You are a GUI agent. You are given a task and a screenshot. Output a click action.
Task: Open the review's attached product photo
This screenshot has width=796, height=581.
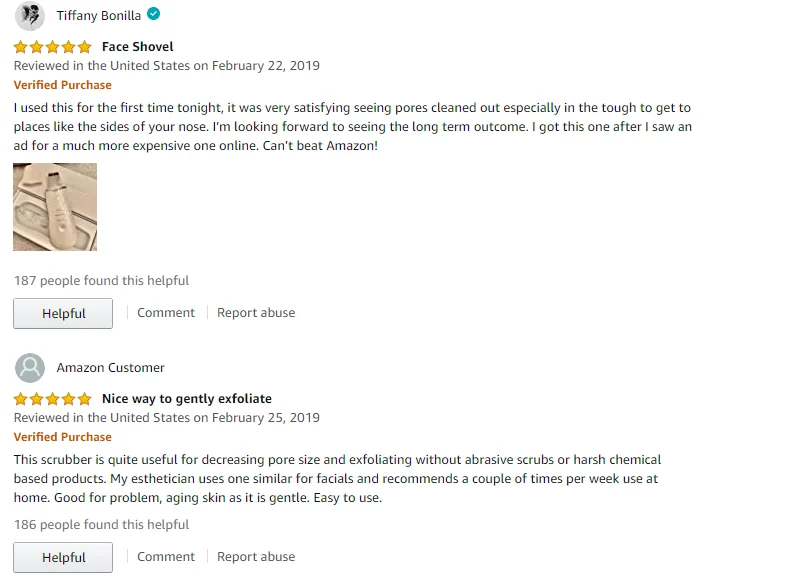(55, 207)
